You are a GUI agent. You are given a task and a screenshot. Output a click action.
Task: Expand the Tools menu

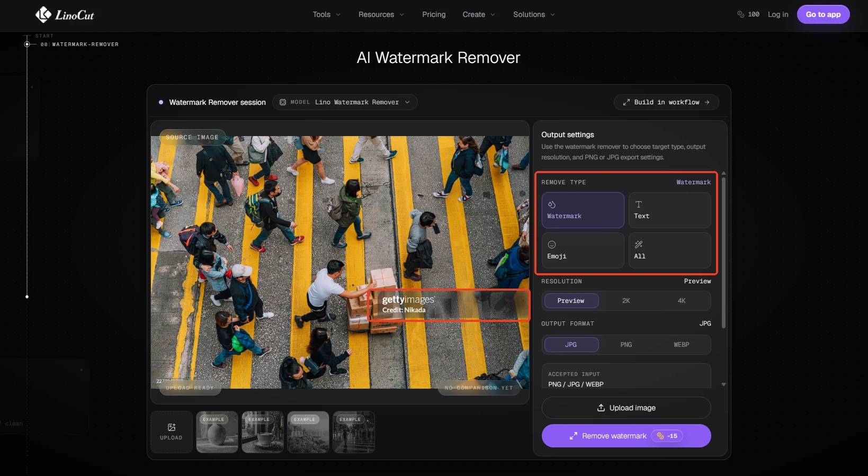pos(326,14)
